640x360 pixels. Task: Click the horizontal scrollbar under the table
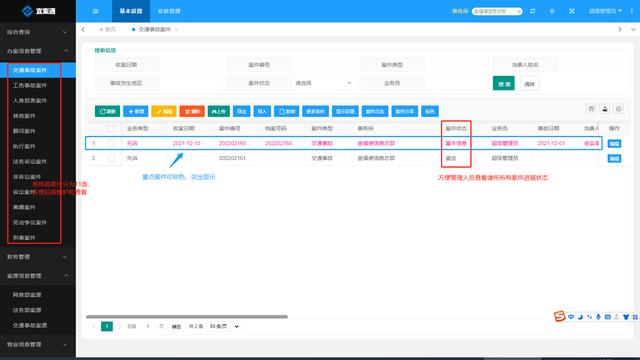coord(187,317)
